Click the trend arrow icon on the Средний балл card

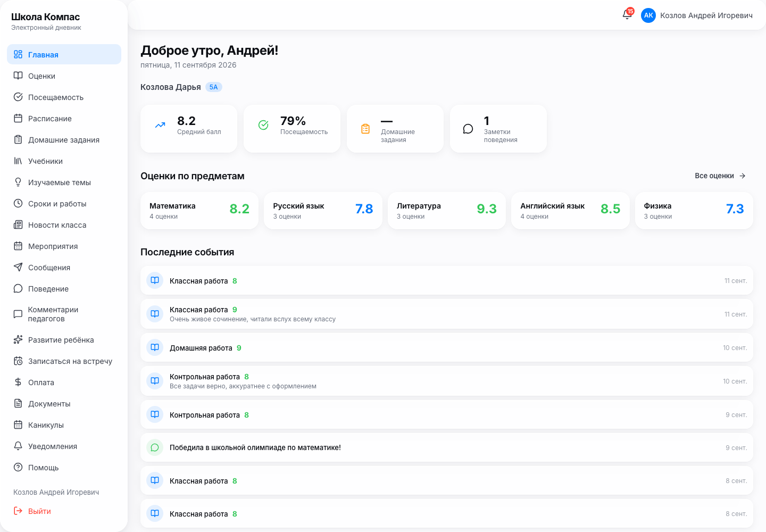(x=160, y=125)
